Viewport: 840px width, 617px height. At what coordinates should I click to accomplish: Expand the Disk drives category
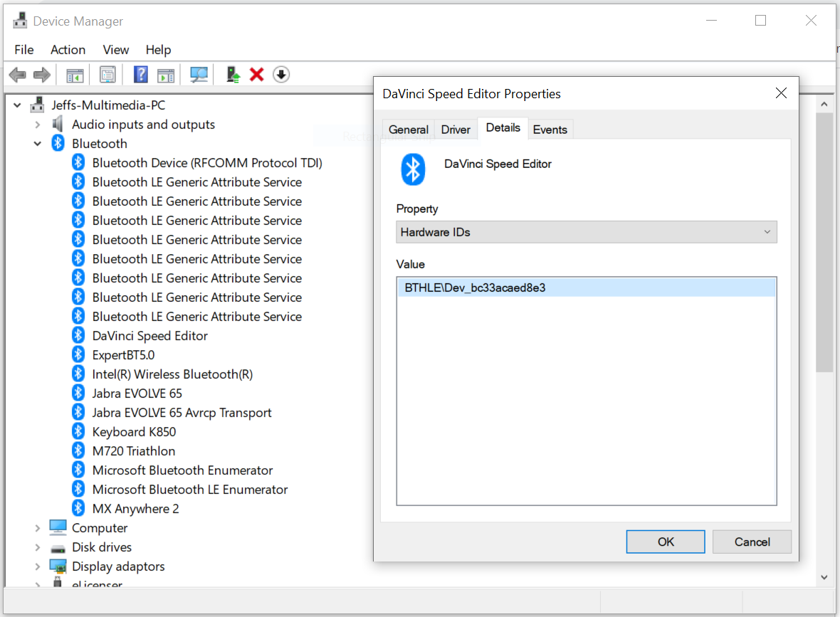37,547
